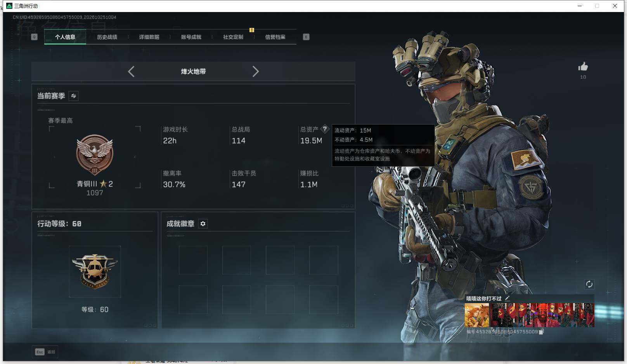Image resolution: width=627 pixels, height=364 pixels.
Task: Minimize the 三角洲行动 window
Action: 580,6
